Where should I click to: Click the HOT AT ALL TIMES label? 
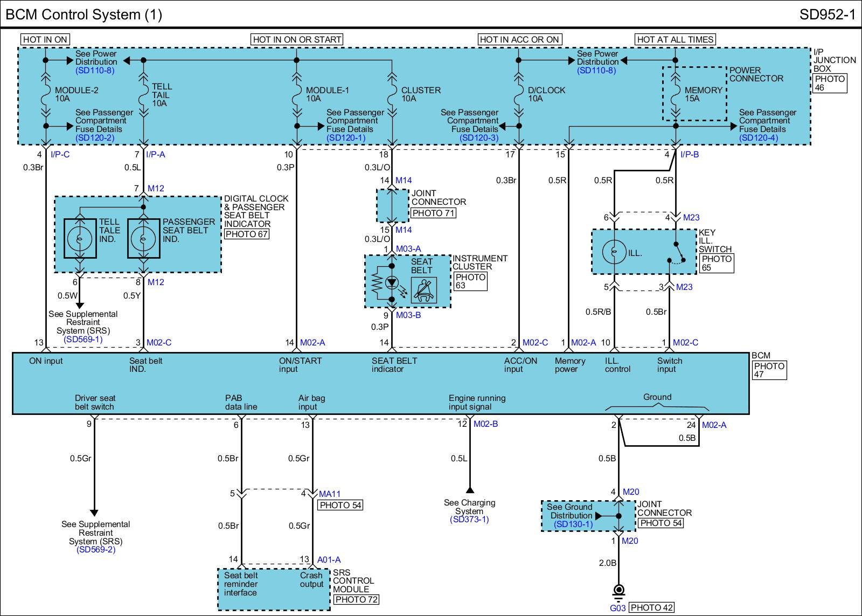coord(675,39)
